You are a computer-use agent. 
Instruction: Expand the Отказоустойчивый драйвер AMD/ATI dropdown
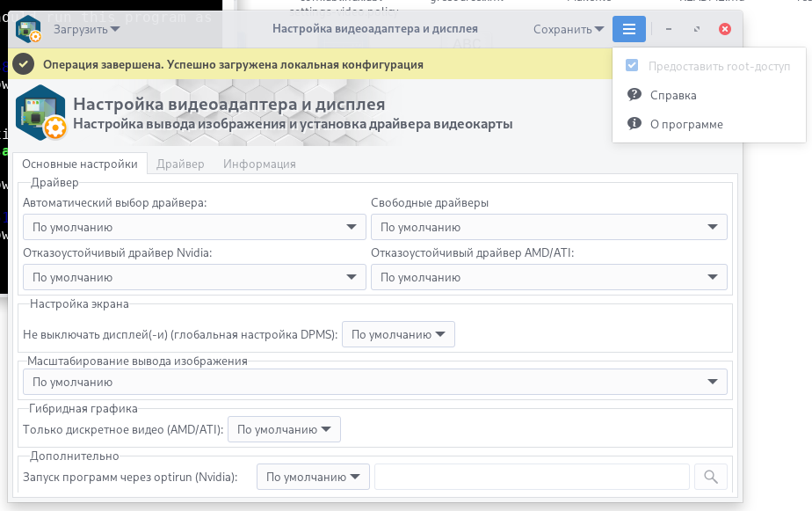(x=549, y=277)
